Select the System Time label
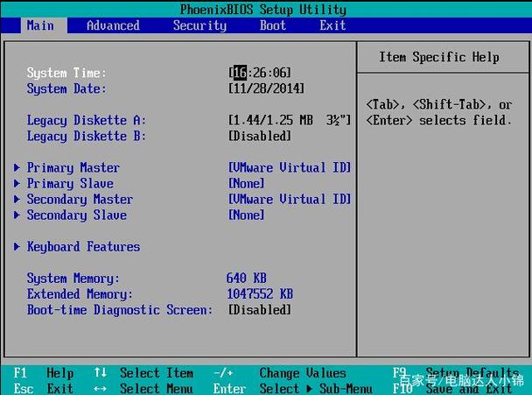This screenshot has height=395, width=532. point(66,73)
